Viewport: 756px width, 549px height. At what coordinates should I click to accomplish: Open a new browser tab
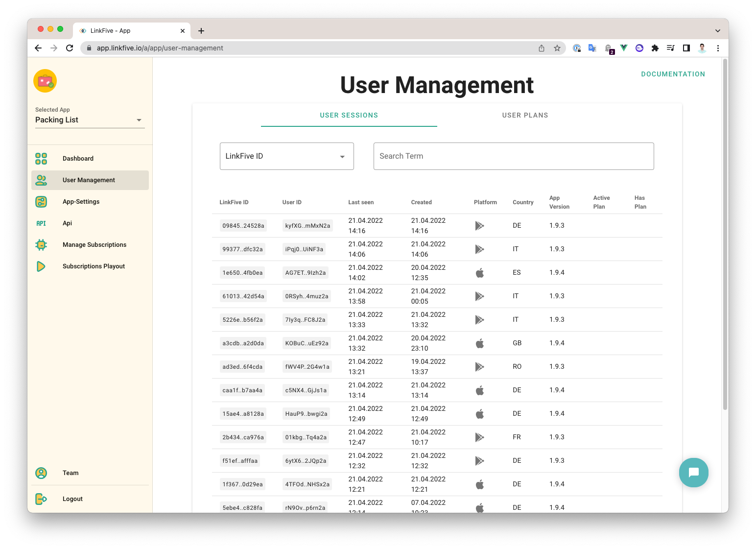(x=201, y=31)
